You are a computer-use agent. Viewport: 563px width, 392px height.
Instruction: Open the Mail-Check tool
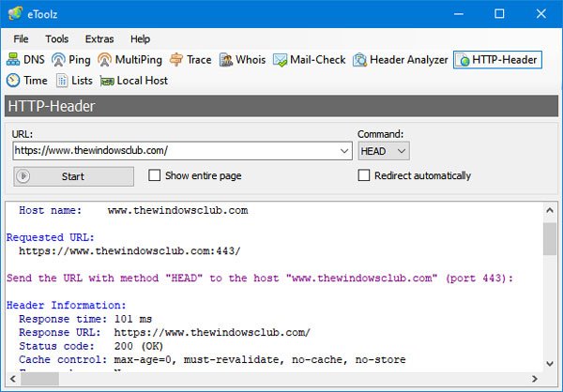click(309, 60)
